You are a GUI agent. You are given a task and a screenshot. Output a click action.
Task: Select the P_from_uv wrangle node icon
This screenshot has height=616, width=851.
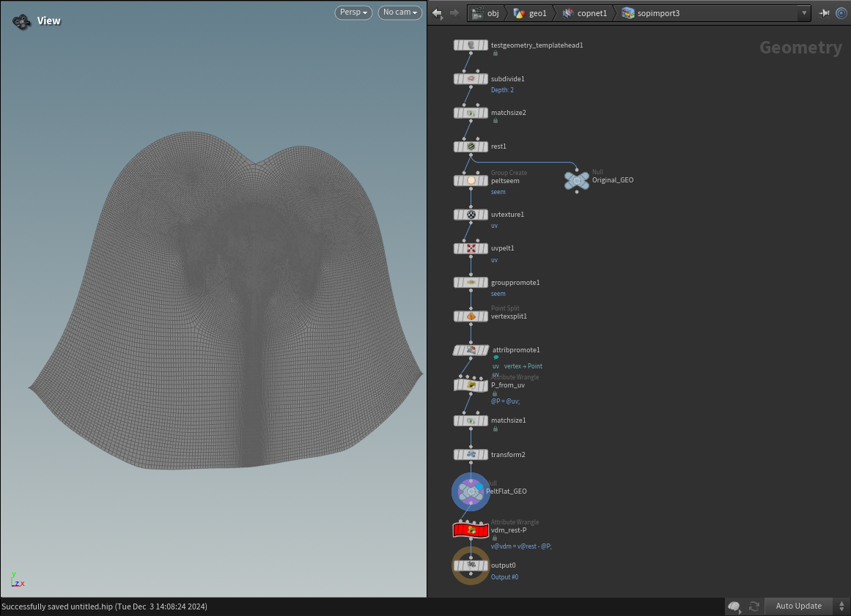[x=471, y=385]
